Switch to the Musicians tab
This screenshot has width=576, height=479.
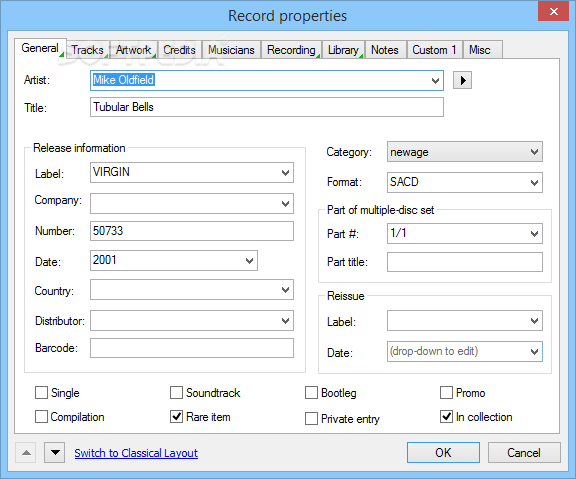click(x=231, y=50)
